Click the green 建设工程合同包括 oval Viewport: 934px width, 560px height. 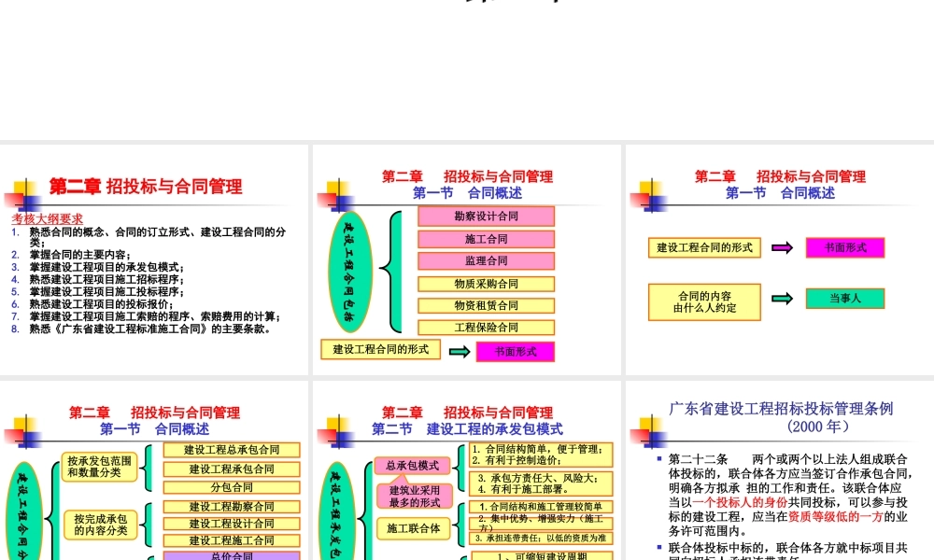point(350,272)
